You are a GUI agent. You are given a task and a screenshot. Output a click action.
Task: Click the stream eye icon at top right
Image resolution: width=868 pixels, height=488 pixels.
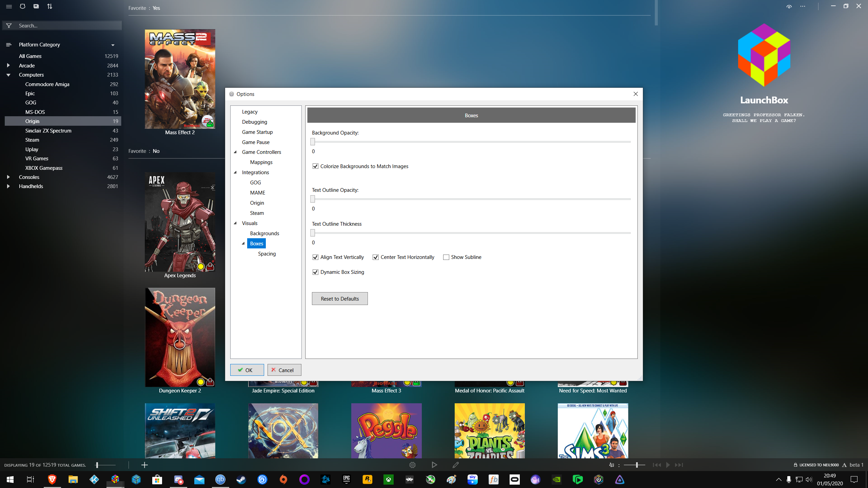point(789,6)
